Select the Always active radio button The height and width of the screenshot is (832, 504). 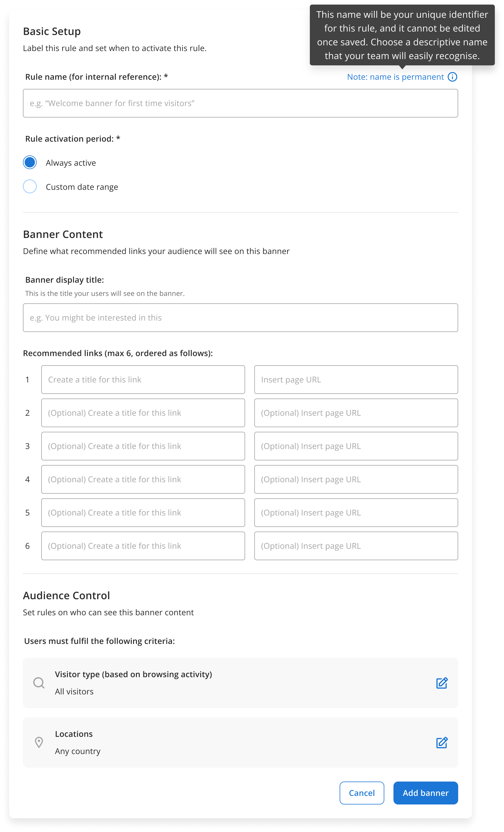pos(30,163)
